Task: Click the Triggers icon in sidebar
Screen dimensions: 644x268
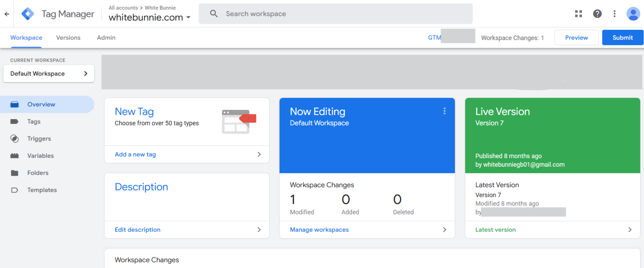Action: point(14,139)
